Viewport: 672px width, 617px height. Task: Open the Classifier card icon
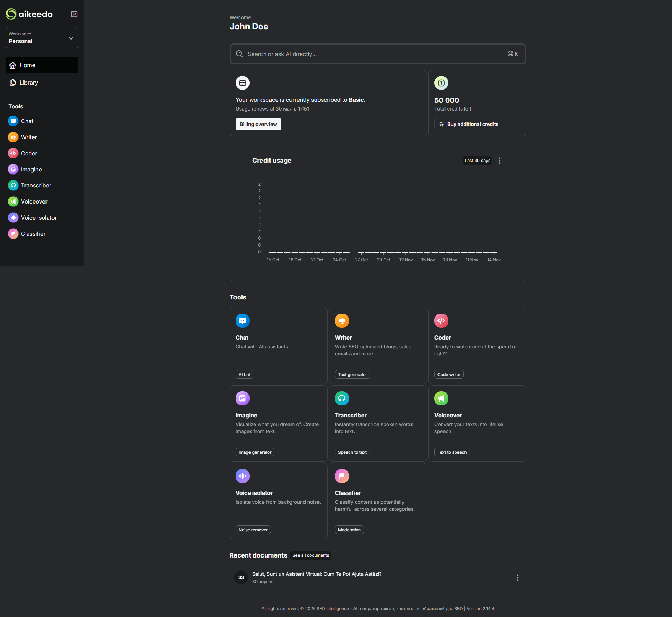(x=342, y=476)
